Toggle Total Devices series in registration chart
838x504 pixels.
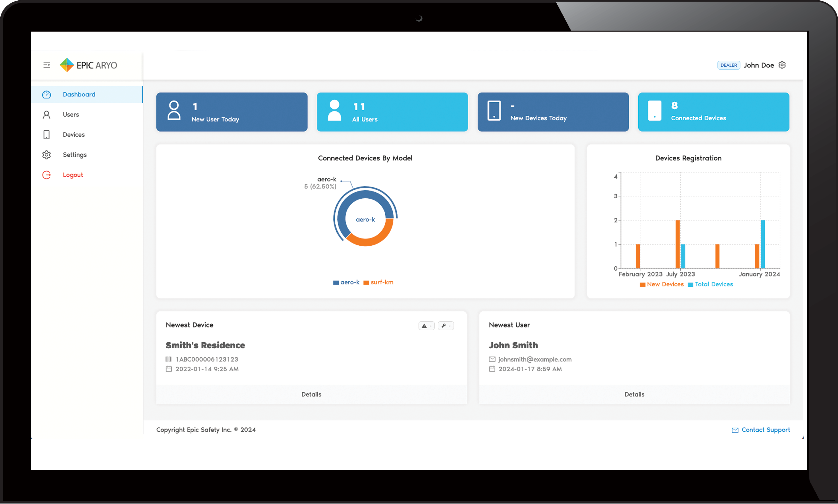[710, 284]
